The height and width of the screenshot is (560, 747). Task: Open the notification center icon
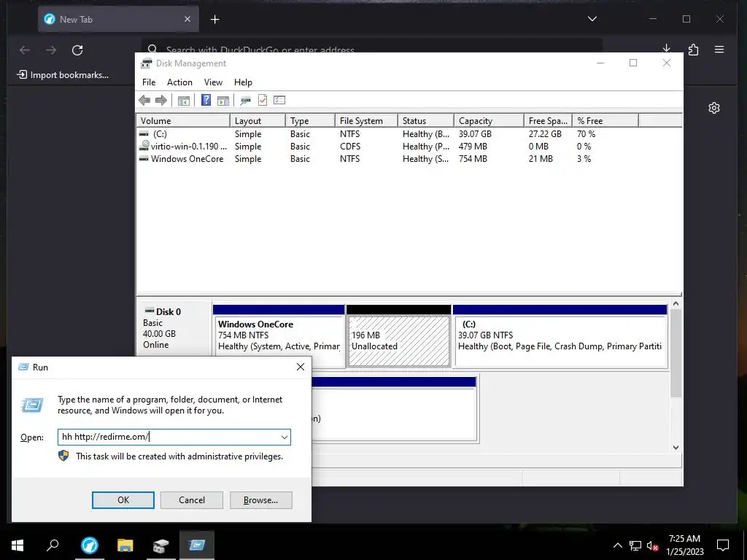tap(723, 545)
